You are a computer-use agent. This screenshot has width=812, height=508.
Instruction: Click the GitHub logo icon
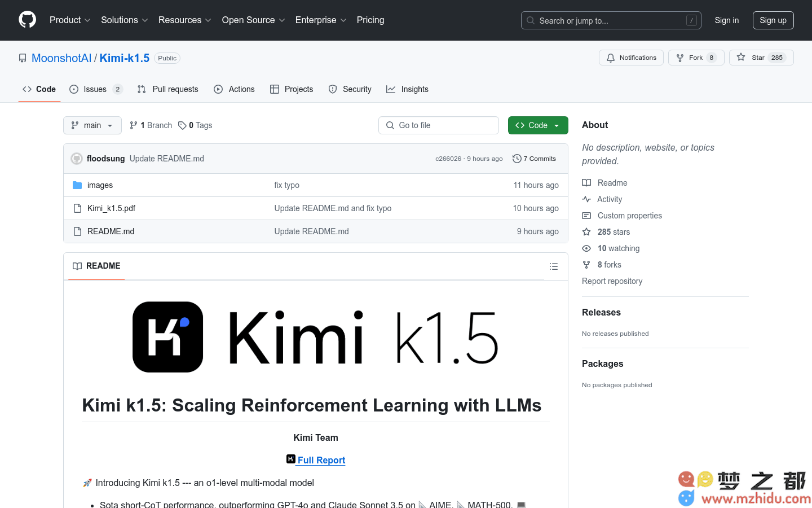tap(27, 20)
